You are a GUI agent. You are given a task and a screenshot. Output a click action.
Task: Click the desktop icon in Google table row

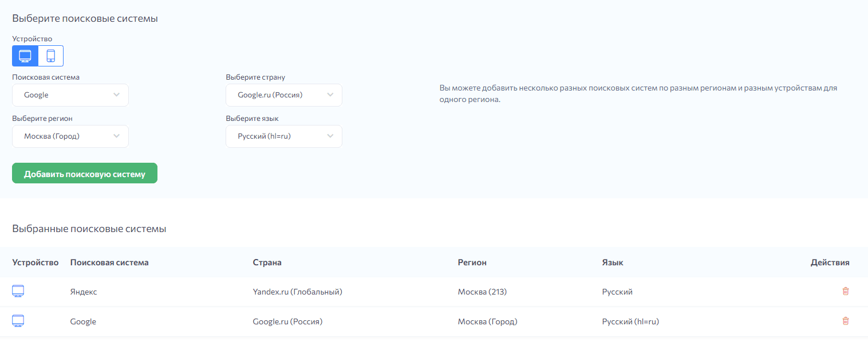(18, 321)
